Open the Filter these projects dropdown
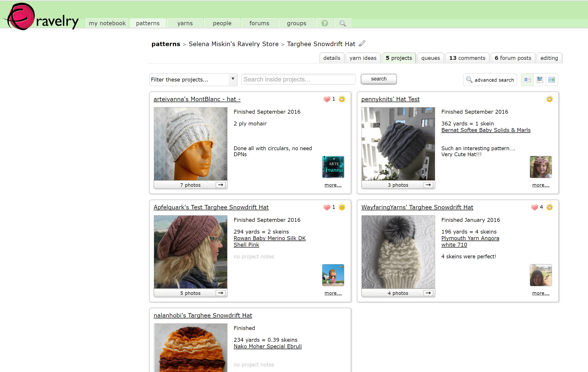 point(193,80)
